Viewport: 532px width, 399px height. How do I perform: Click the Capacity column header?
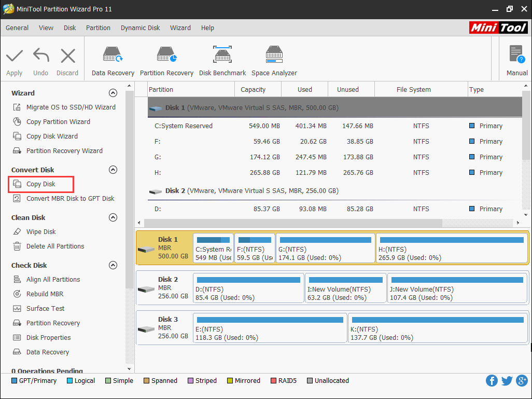click(x=253, y=90)
